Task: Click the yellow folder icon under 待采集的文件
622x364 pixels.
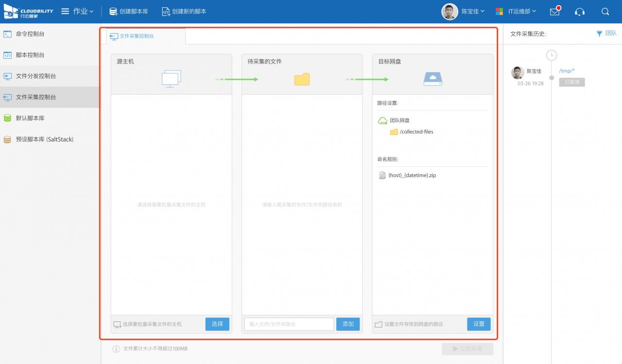Action: pyautogui.click(x=302, y=79)
